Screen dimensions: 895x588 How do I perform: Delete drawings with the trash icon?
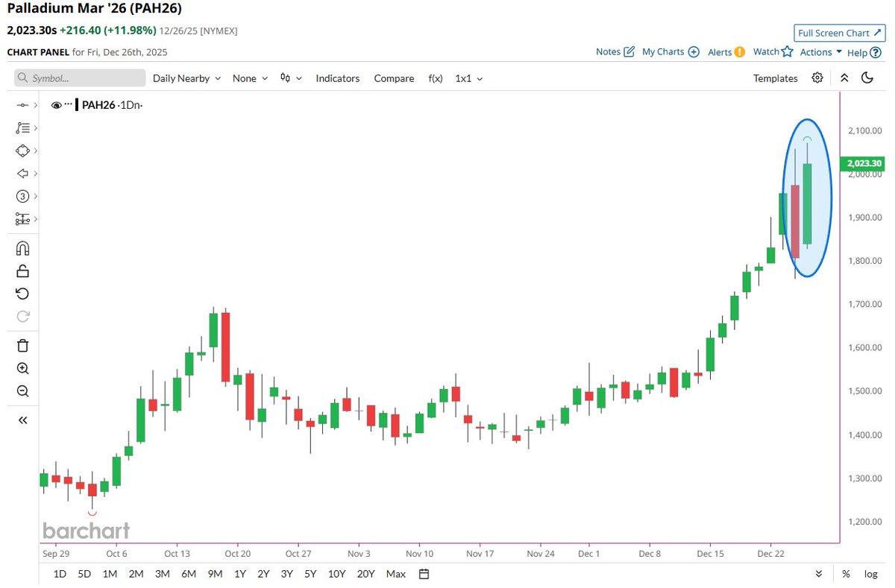(x=22, y=345)
